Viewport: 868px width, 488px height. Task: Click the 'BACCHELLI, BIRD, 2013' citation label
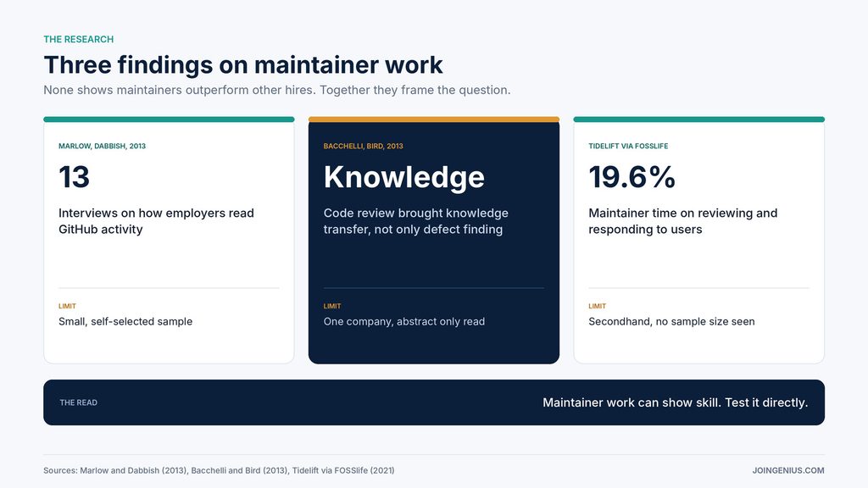click(363, 146)
